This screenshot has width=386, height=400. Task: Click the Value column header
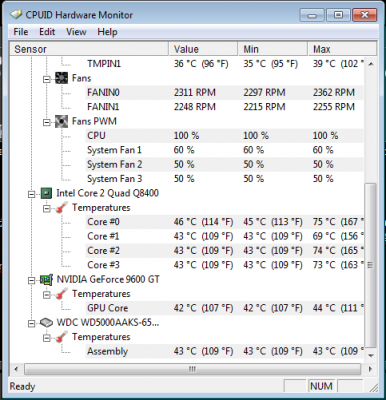(x=203, y=49)
